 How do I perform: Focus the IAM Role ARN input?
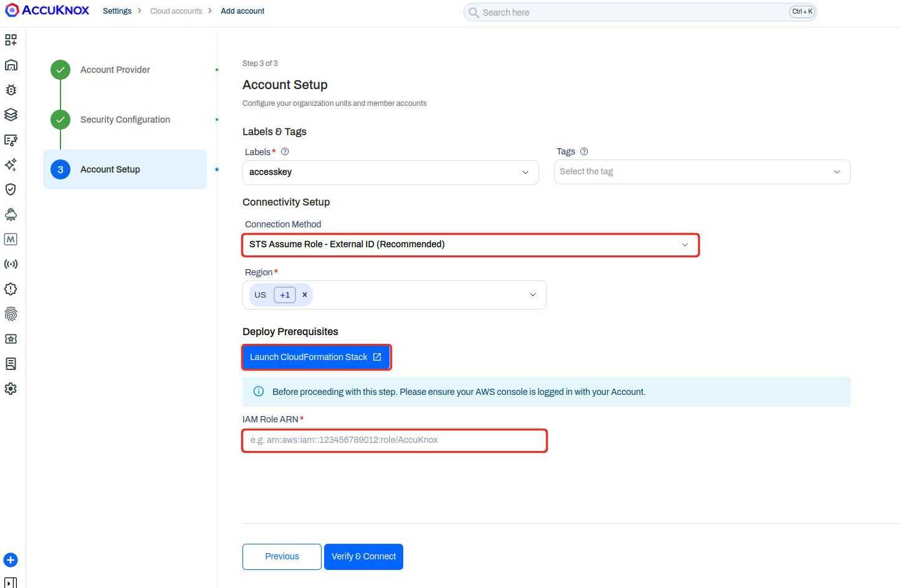tap(395, 440)
